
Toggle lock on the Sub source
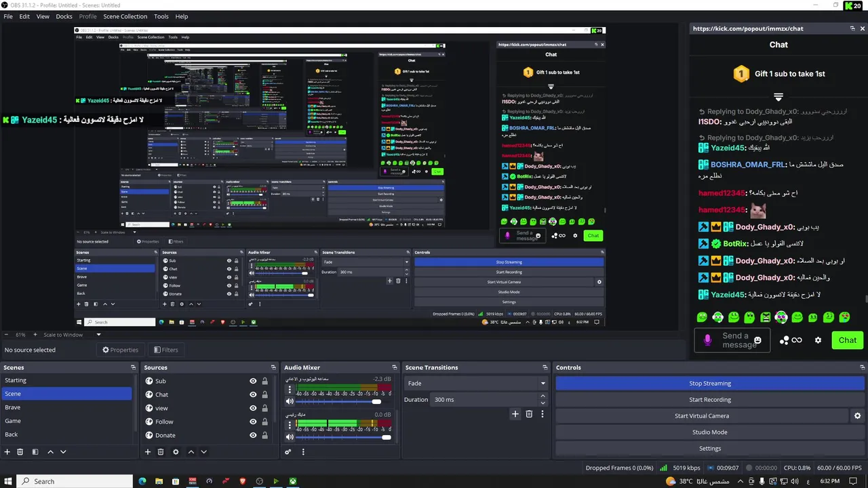pyautogui.click(x=264, y=381)
